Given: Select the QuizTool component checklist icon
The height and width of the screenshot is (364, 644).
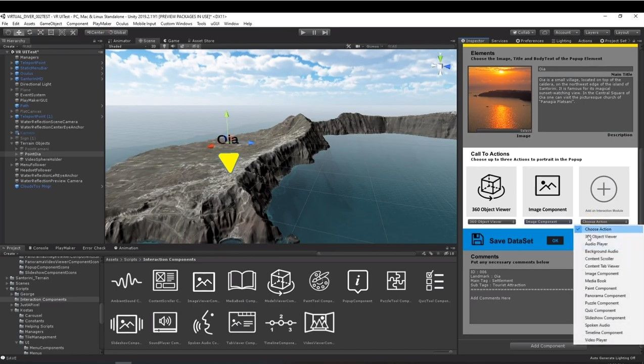Looking at the screenshot, I should (435, 281).
